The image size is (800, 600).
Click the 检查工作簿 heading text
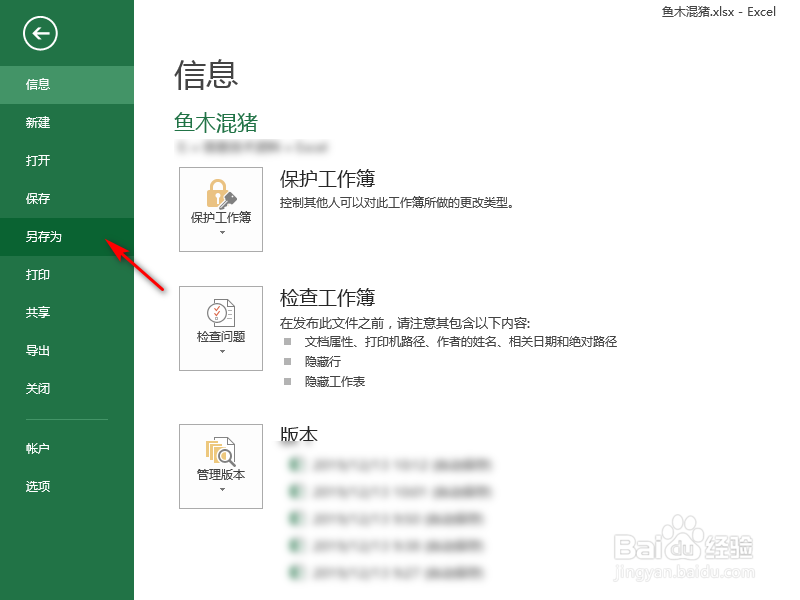coord(328,297)
